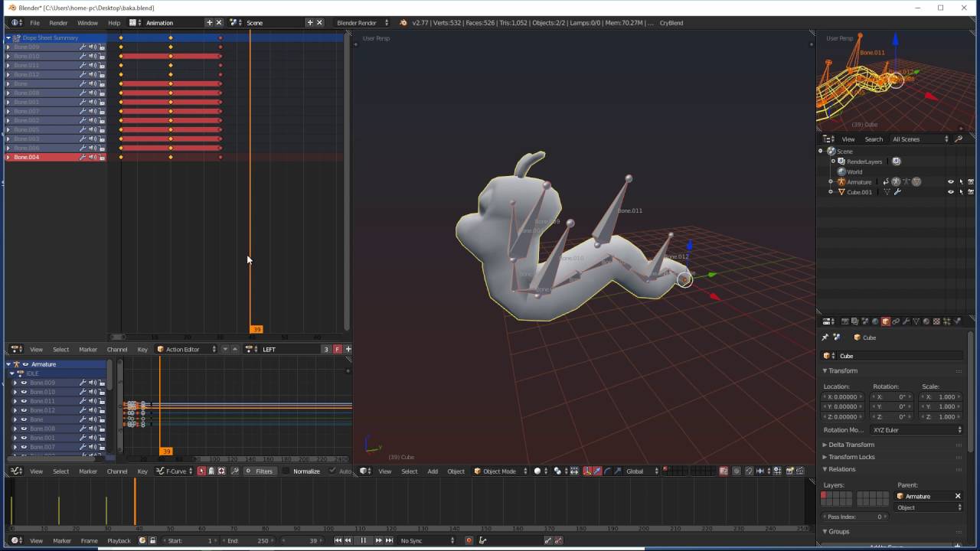This screenshot has height=551, width=980.
Task: Pin the properties context
Action: [825, 337]
